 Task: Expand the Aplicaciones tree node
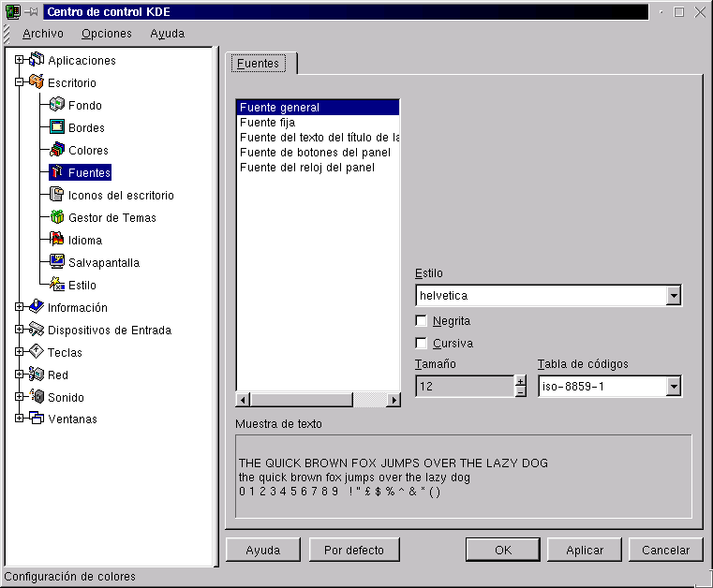point(19,61)
